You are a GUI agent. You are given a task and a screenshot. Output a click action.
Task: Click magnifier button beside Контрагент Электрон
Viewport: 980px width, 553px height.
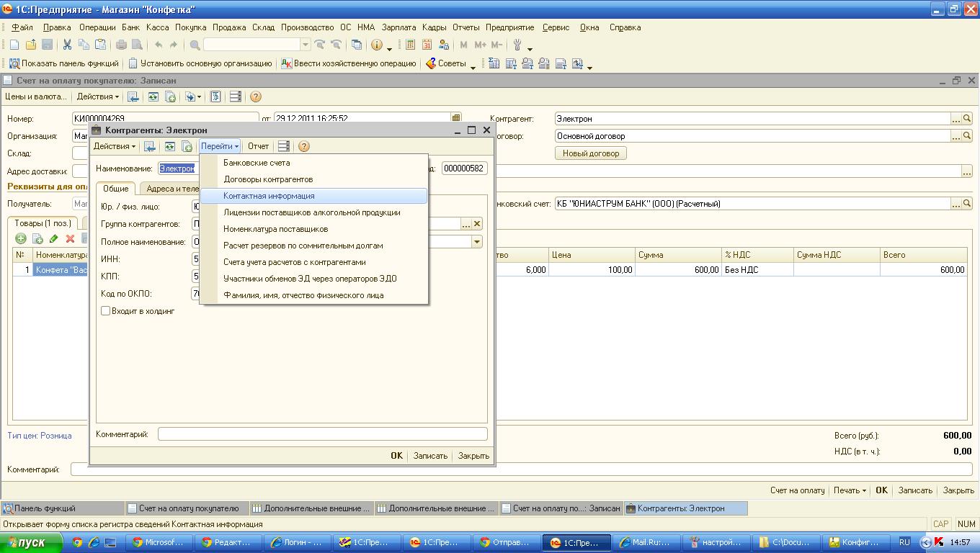point(968,119)
